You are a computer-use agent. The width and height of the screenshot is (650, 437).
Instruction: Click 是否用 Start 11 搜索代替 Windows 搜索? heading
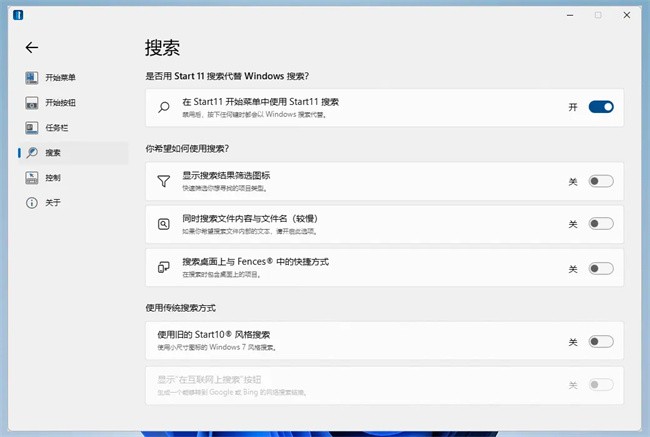[x=227, y=76]
